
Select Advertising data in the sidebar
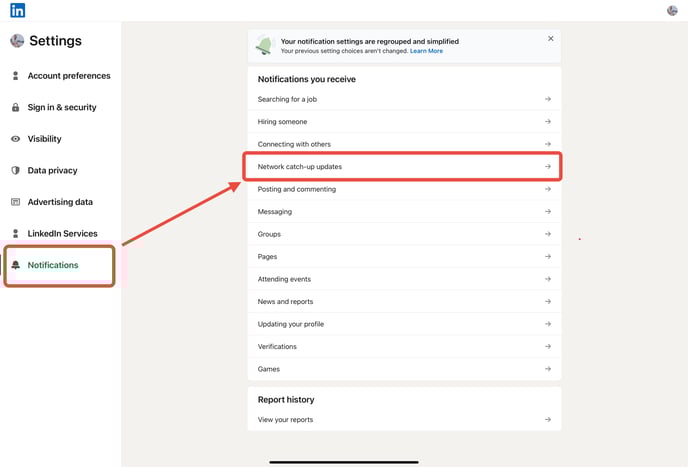(60, 202)
